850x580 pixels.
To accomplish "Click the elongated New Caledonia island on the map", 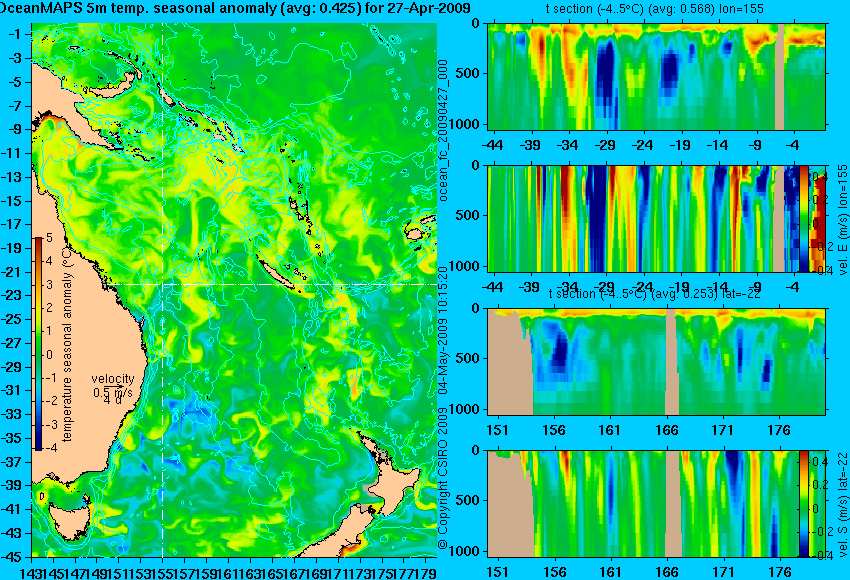I will click(279, 272).
